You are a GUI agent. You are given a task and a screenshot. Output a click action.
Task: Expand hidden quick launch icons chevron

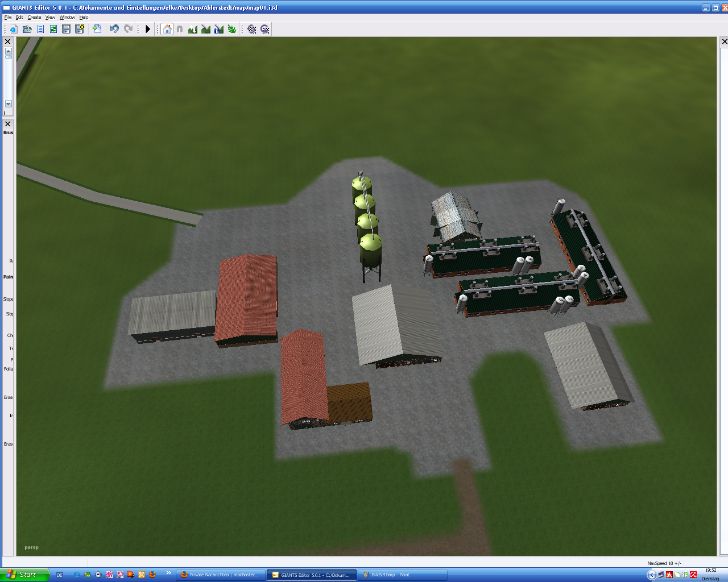[168, 573]
